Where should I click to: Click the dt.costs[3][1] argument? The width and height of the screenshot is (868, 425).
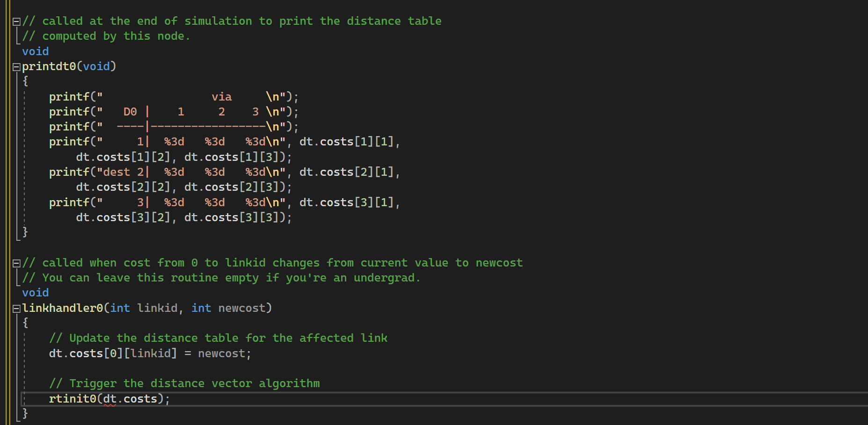coord(347,202)
